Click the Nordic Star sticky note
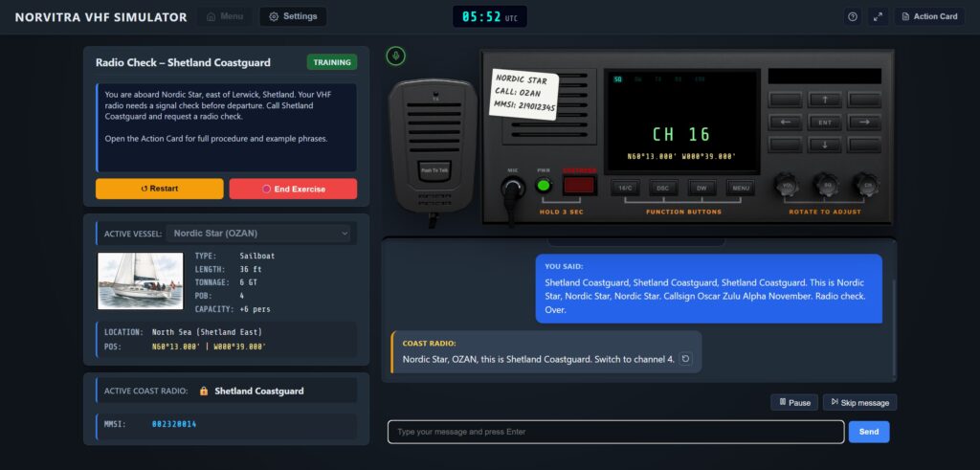 pos(523,94)
